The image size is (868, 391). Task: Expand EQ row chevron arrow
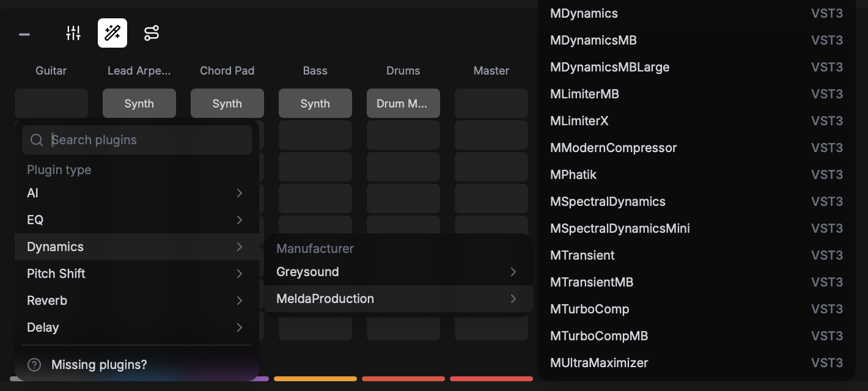coord(240,220)
